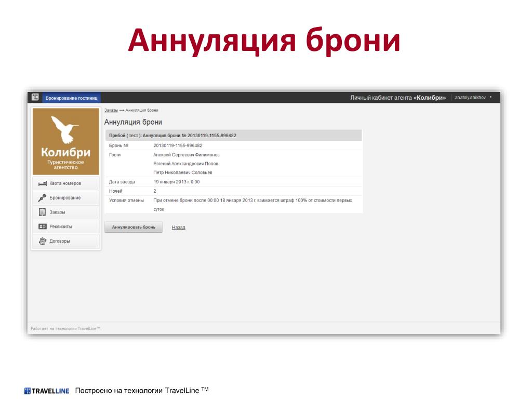Click the Прибой (тест) header row
This screenshot has height=399, width=532.
click(x=233, y=136)
